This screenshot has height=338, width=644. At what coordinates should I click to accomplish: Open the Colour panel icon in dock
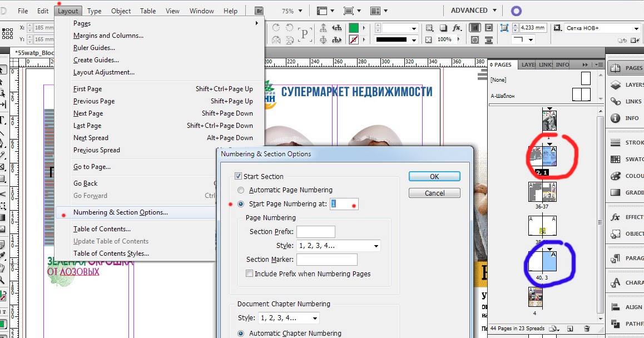pos(615,176)
